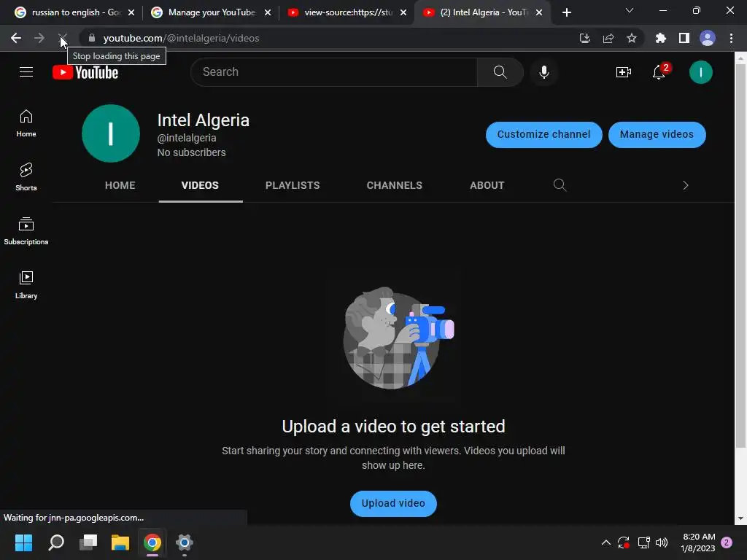Start voice search with microphone icon

[x=543, y=72]
